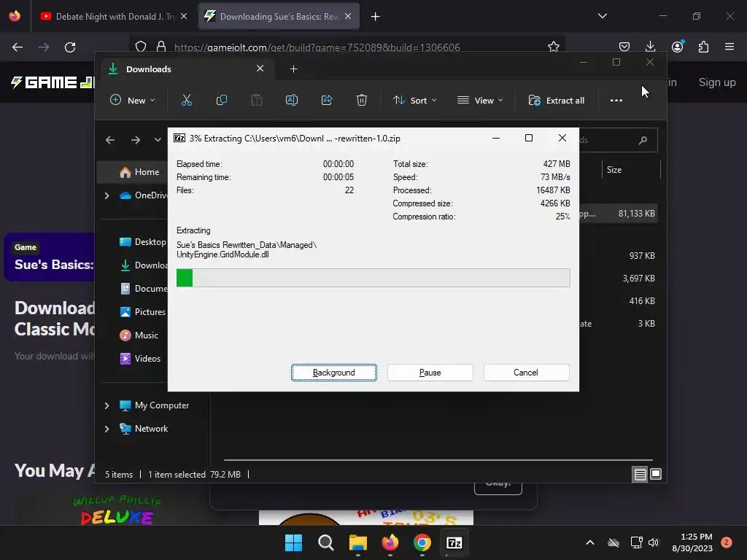Viewport: 747px width, 560px height.
Task: Open Windows taskbar Search
Action: click(x=326, y=542)
